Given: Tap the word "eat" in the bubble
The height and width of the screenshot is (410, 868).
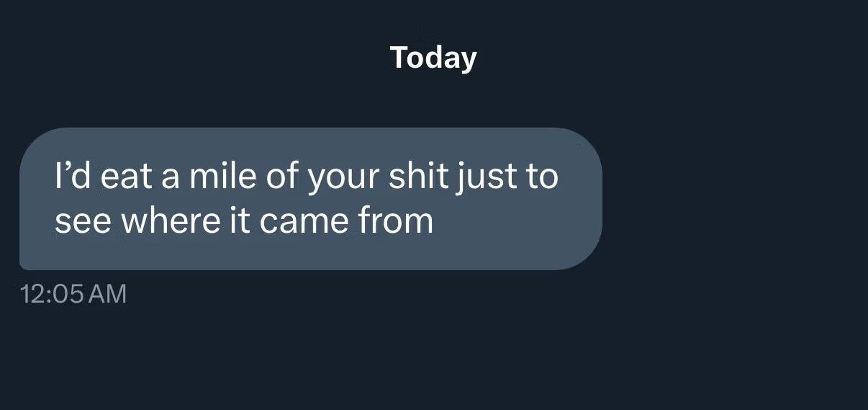Looking at the screenshot, I should (x=126, y=177).
